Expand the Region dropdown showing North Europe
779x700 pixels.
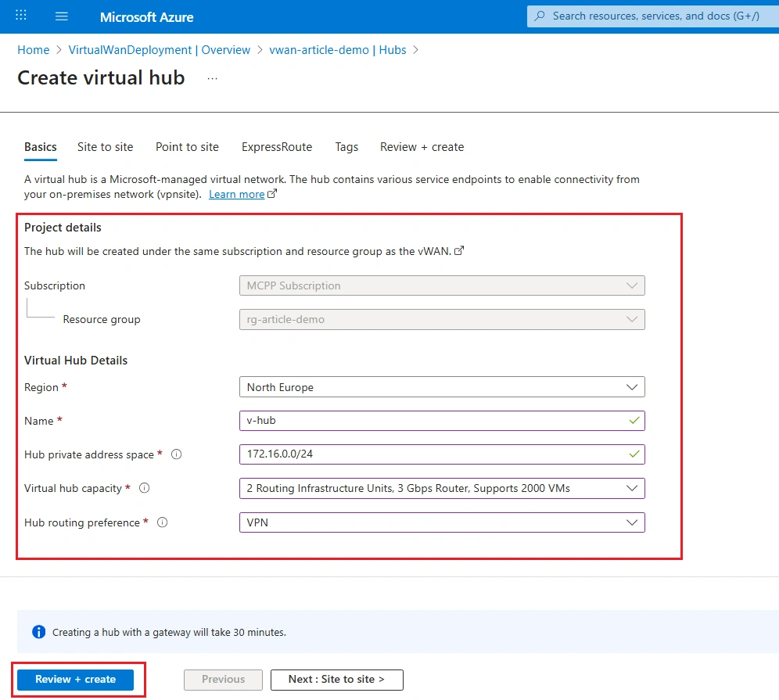tap(442, 387)
